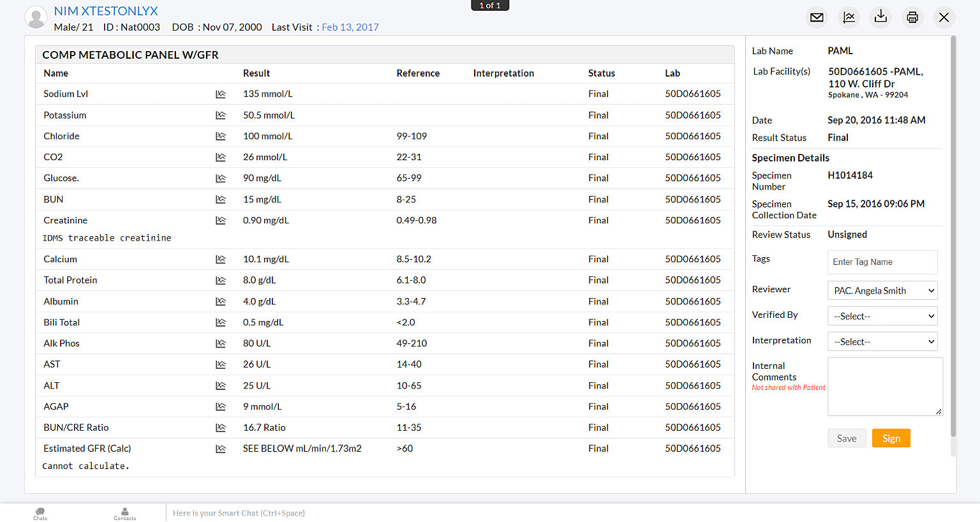Expand the Verified By dropdown
This screenshot has width=980, height=522.
pos(882,316)
